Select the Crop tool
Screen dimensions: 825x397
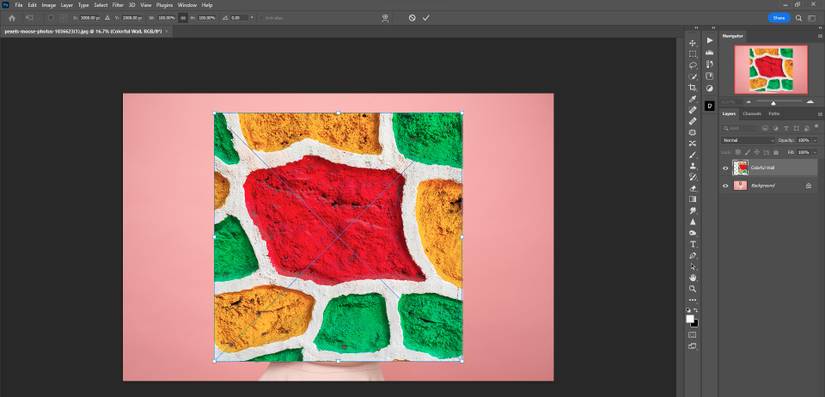(x=693, y=87)
